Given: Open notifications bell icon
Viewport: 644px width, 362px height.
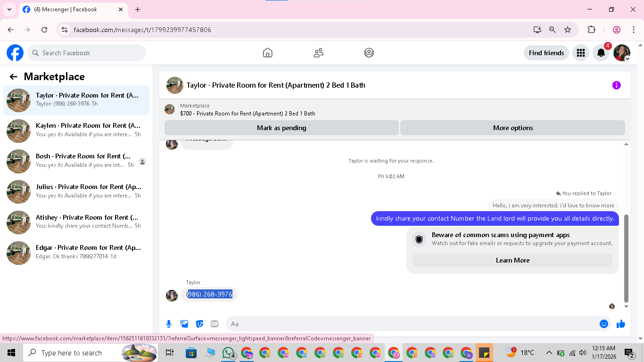Looking at the screenshot, I should tap(601, 53).
